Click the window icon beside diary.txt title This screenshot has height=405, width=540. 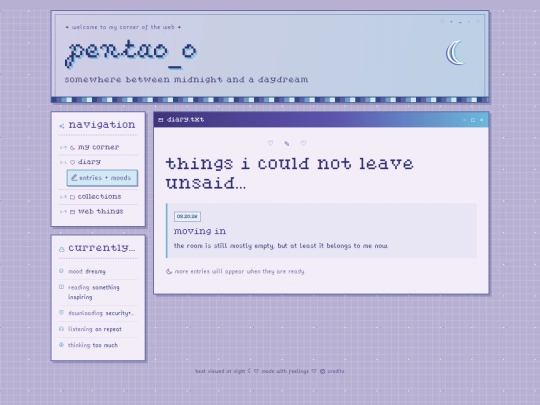160,120
